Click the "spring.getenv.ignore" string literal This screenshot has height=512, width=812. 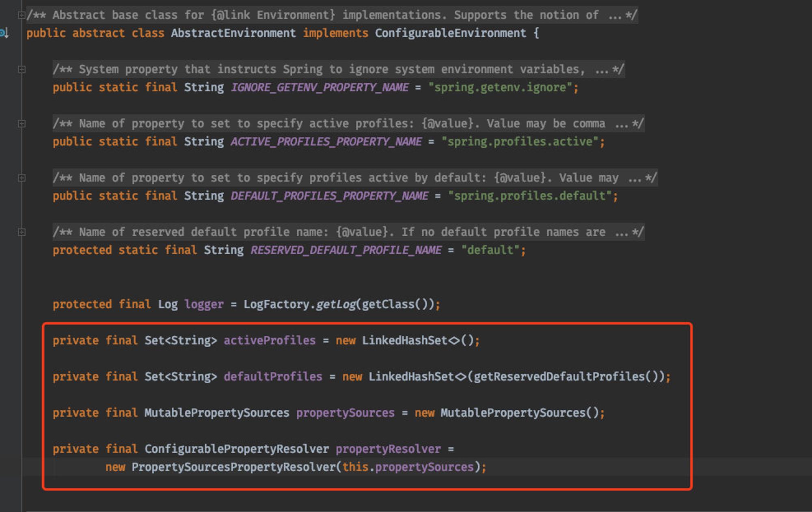point(501,88)
